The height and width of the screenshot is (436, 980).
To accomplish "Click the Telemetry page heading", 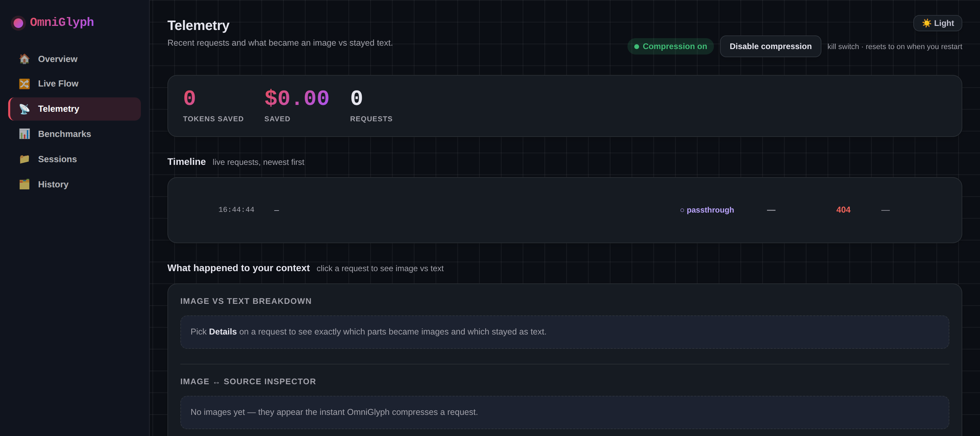I will [x=198, y=26].
